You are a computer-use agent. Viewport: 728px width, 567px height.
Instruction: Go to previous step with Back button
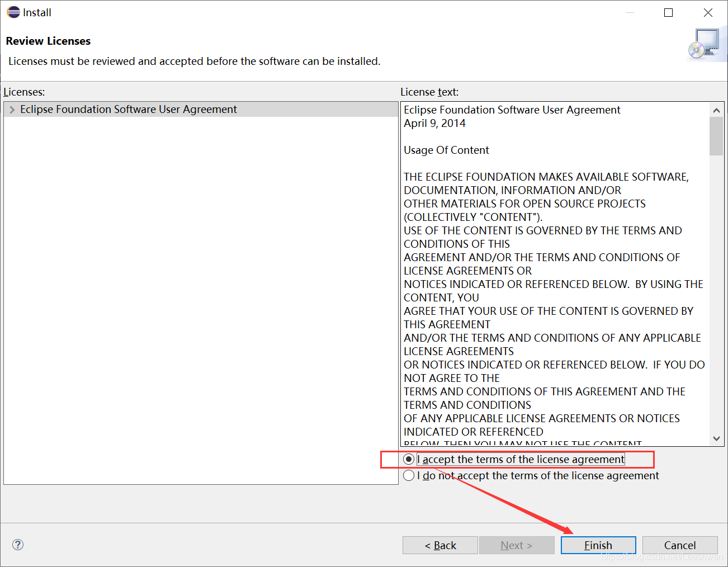pos(440,545)
